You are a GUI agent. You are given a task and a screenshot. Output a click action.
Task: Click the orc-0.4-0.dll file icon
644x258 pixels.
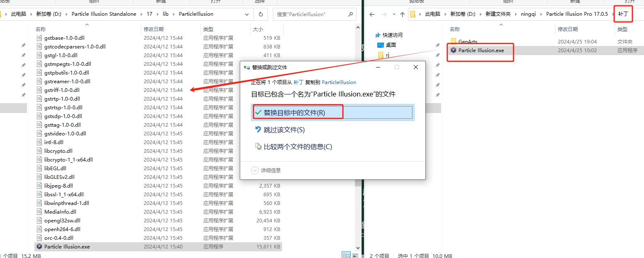(x=39, y=238)
